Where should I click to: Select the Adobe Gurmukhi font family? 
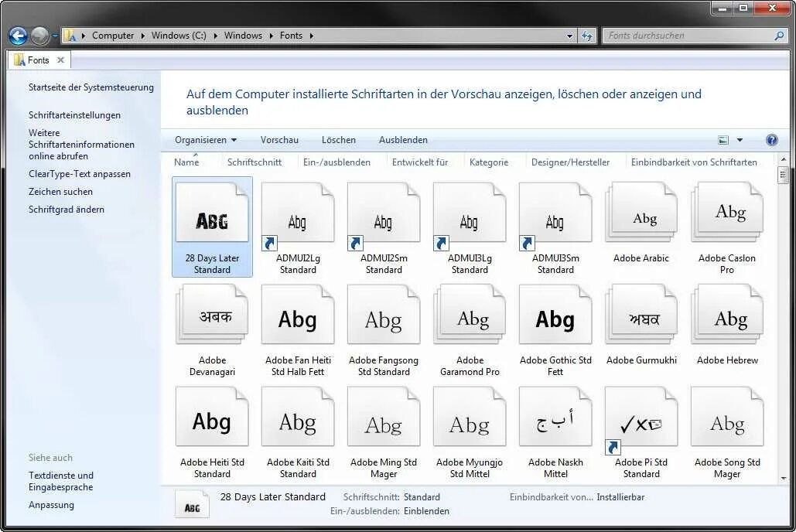tap(641, 325)
